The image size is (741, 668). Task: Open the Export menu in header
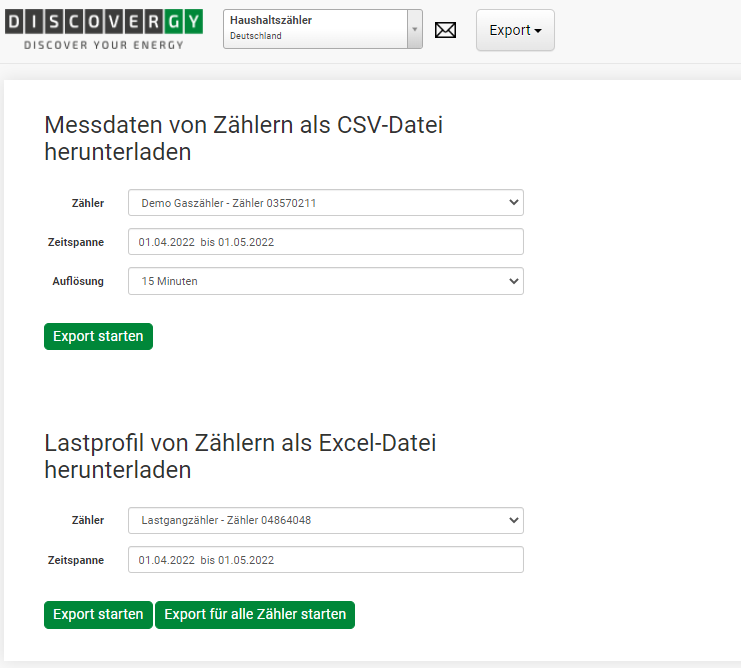515,30
